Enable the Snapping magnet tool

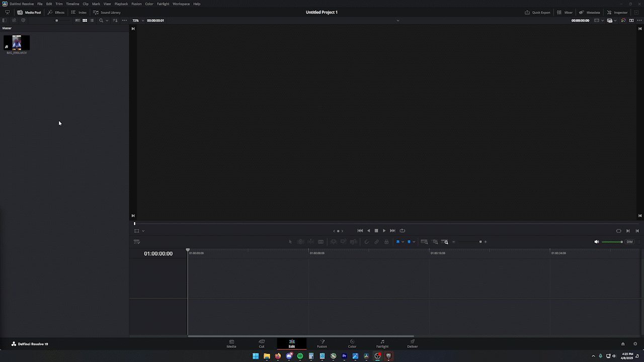366,242
